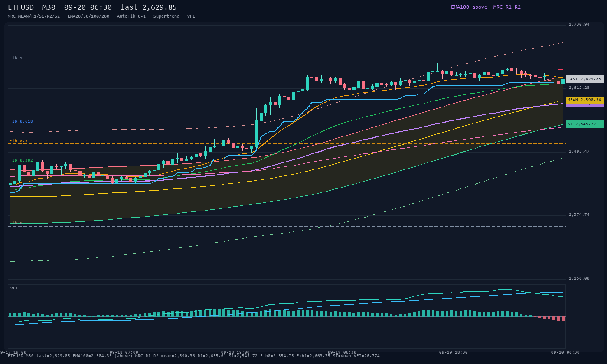
Task: Click the last=2,629.85 value in the title
Action: tap(149, 7)
